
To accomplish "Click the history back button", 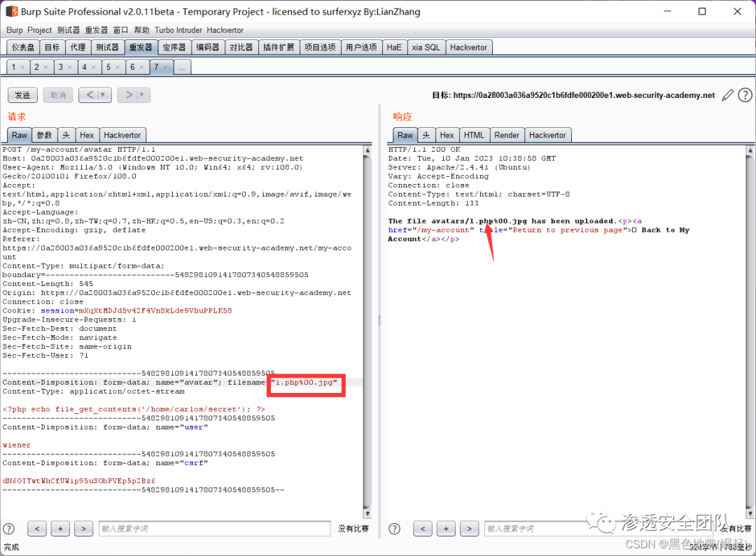I will click(x=90, y=95).
